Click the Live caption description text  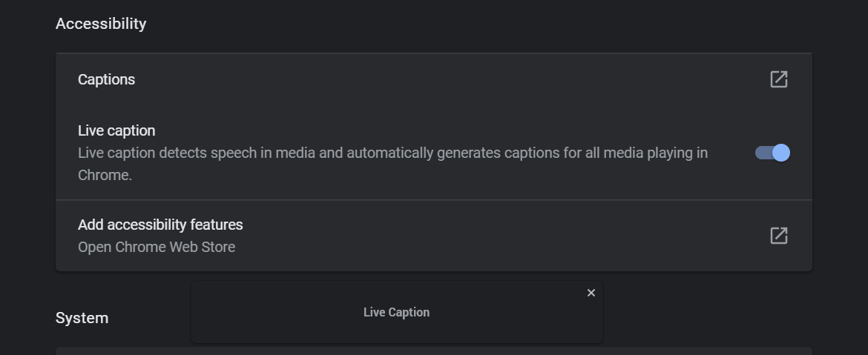(393, 164)
